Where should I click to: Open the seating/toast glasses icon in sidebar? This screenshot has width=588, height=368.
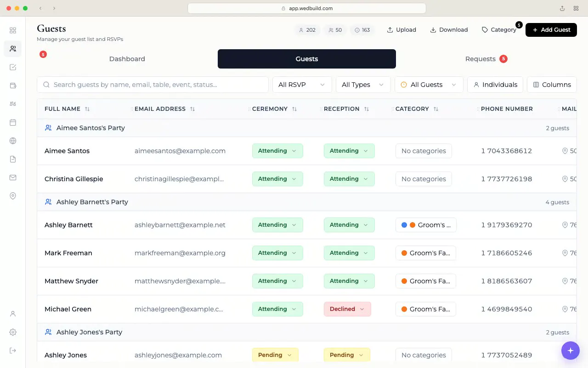tap(13, 104)
